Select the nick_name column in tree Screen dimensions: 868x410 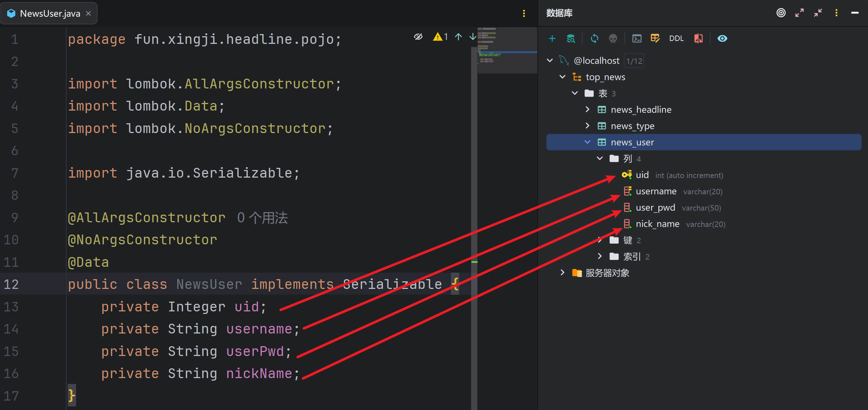coord(657,224)
